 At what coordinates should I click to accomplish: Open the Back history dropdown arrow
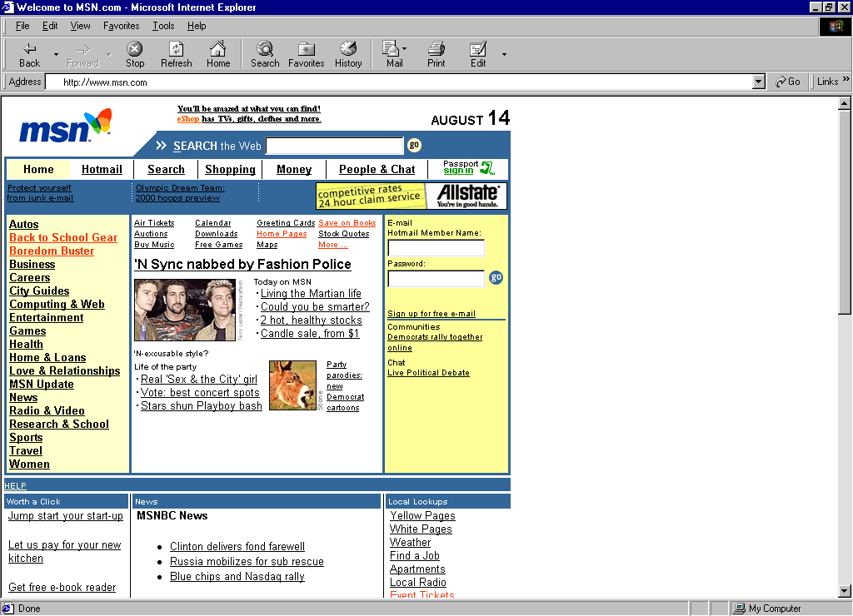pos(56,55)
